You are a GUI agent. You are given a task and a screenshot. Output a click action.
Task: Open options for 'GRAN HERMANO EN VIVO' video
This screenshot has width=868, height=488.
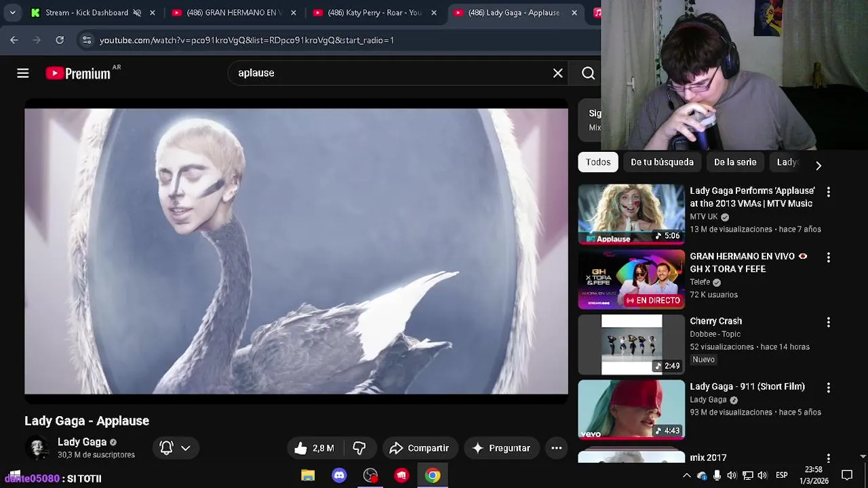[828, 258]
